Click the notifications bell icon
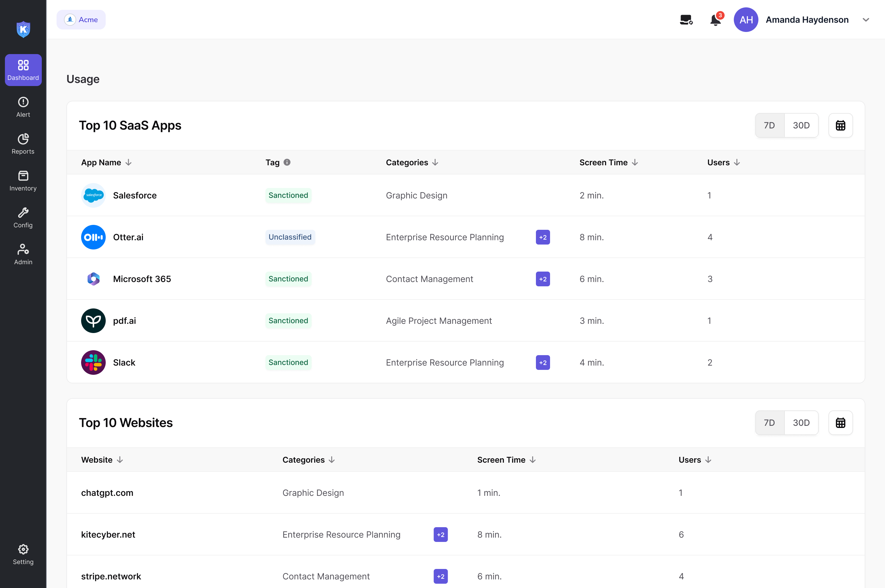Viewport: 885px width, 588px height. click(x=715, y=20)
